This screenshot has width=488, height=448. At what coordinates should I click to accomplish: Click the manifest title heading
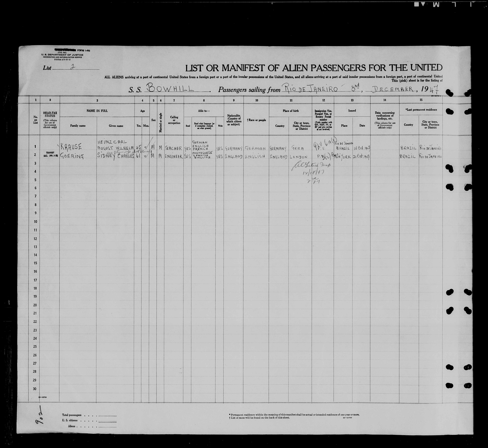[314, 68]
